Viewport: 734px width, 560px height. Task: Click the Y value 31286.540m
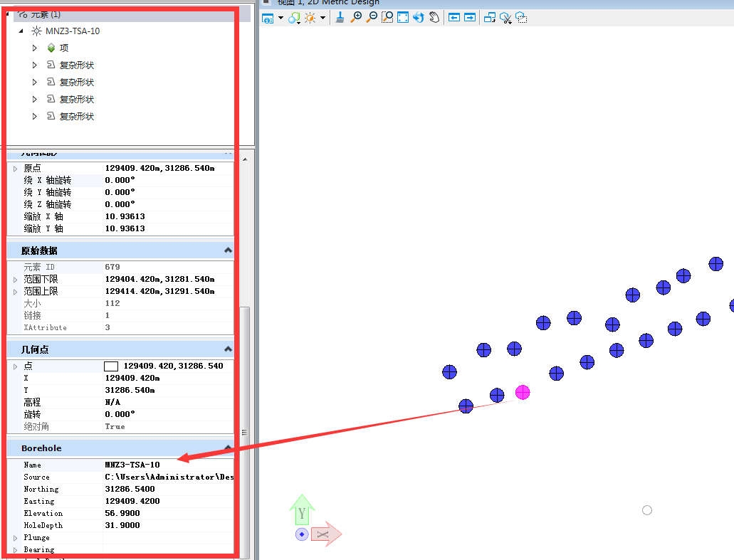130,391
